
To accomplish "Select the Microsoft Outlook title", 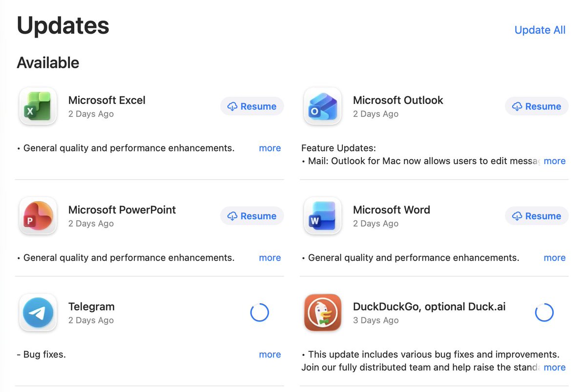I will pos(398,100).
